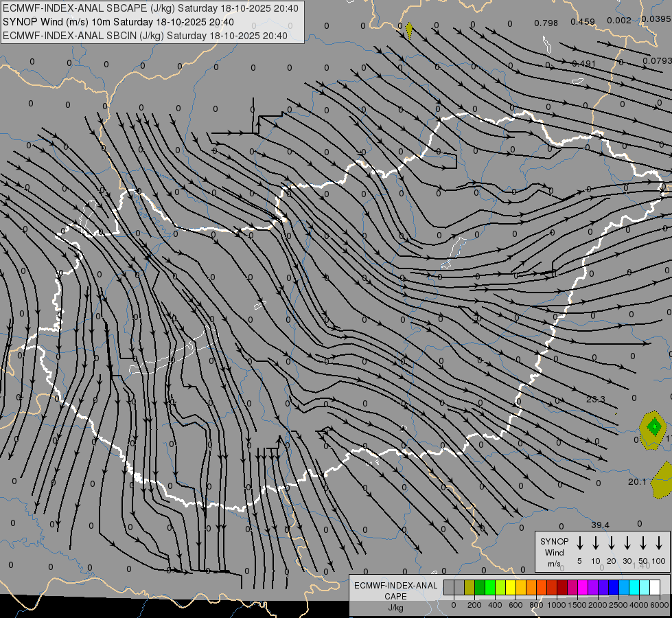
Task: Select the SYNOP Wind 10m title line
Action: [123, 22]
